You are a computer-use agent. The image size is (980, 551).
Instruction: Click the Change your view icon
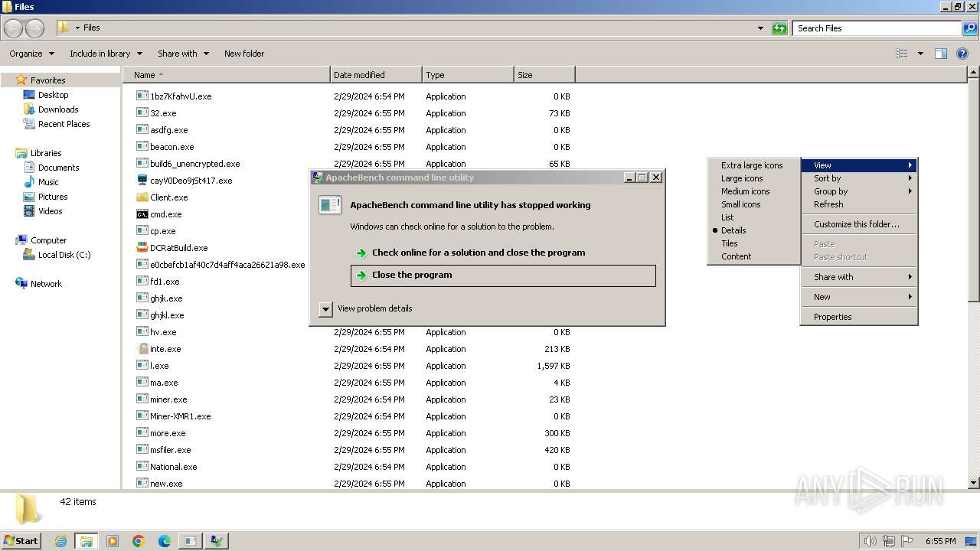(x=902, y=54)
